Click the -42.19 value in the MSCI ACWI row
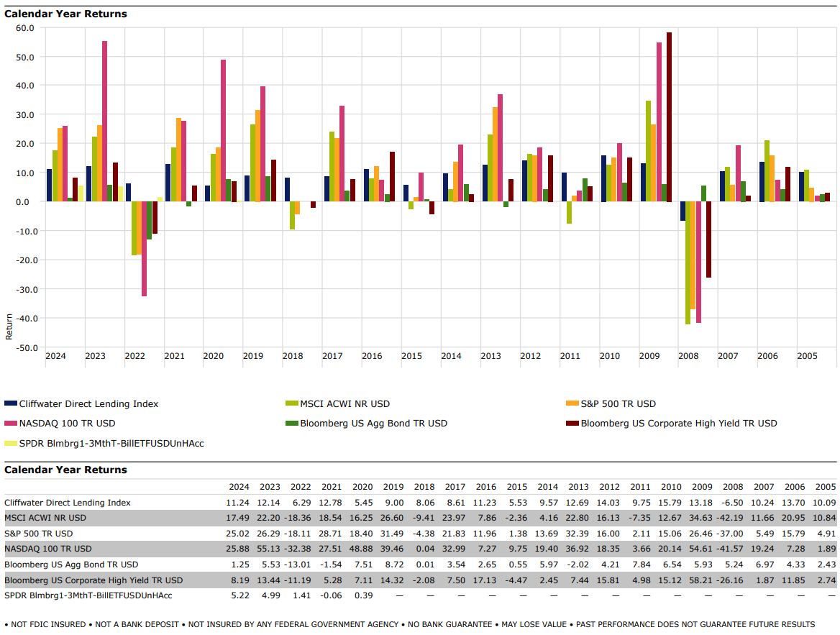The height and width of the screenshot is (635, 840). pyautogui.click(x=733, y=518)
